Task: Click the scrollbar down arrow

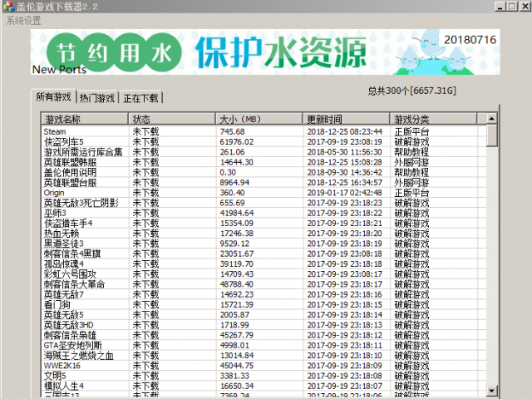Action: (491, 390)
